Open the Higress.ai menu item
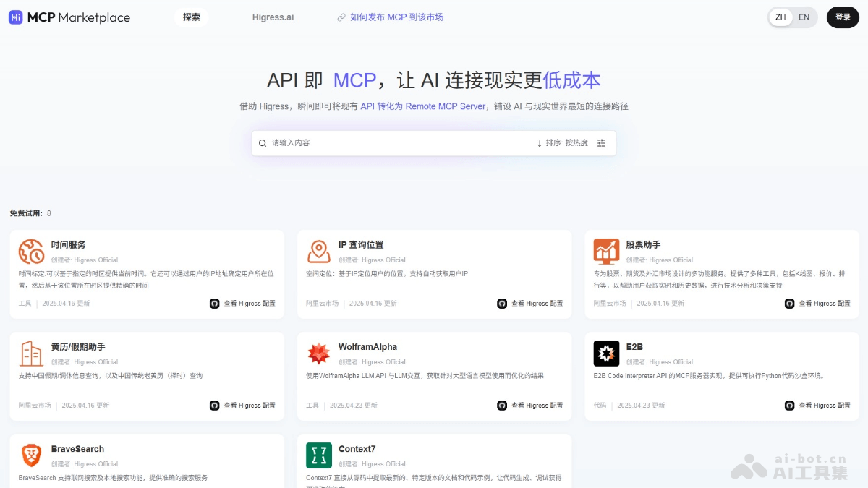Screen dimensions: 868x488 coord(273,17)
